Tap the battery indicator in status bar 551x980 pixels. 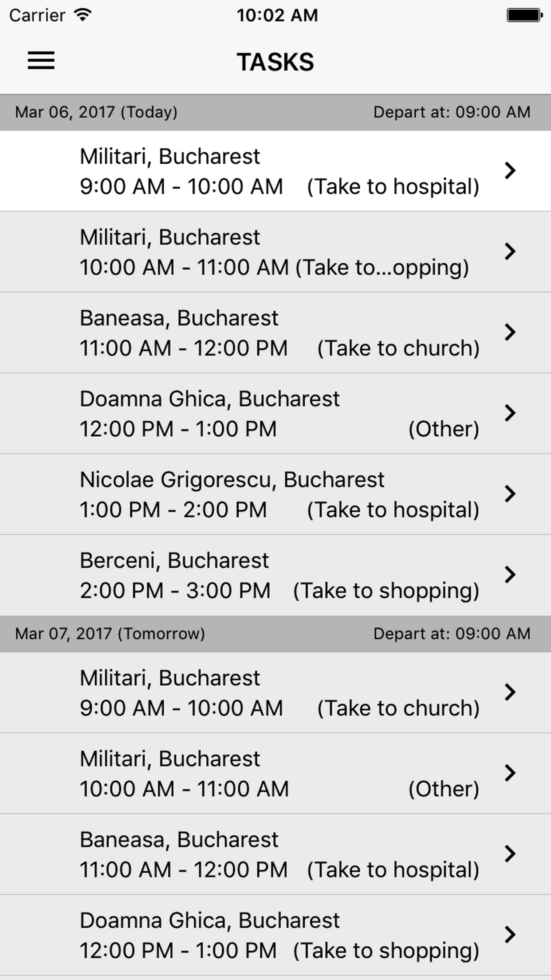pos(525,15)
